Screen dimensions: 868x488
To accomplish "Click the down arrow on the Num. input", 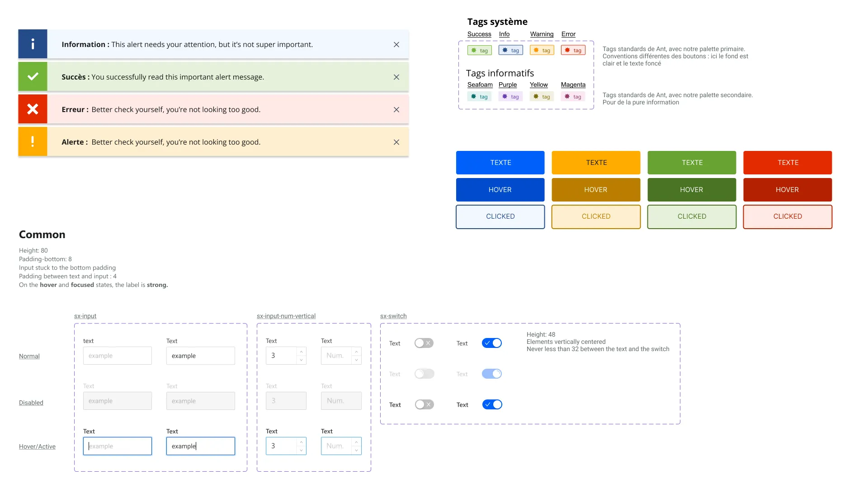I will pyautogui.click(x=355, y=359).
